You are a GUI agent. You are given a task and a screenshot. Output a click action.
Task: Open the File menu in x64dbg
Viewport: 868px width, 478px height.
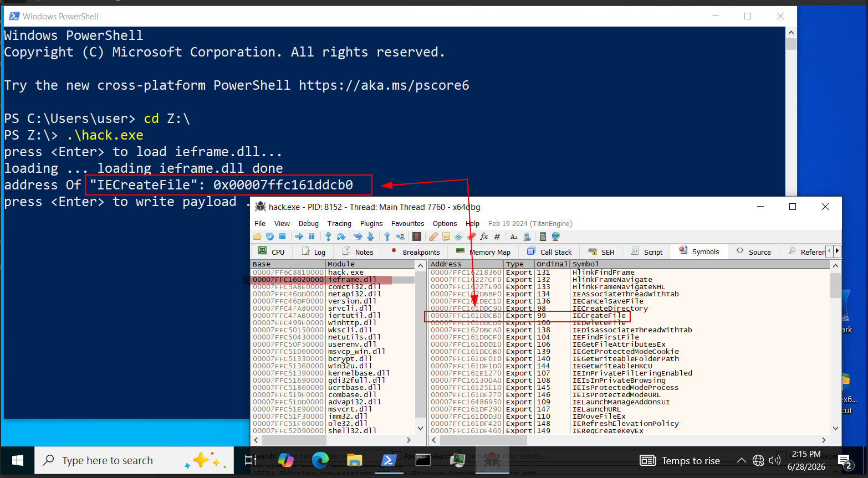[260, 223]
